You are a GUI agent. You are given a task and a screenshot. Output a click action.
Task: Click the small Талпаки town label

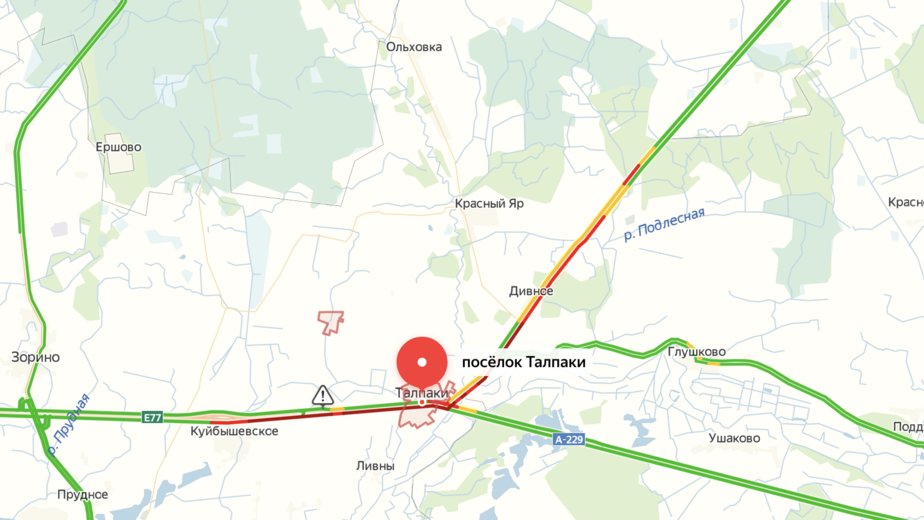tap(422, 393)
